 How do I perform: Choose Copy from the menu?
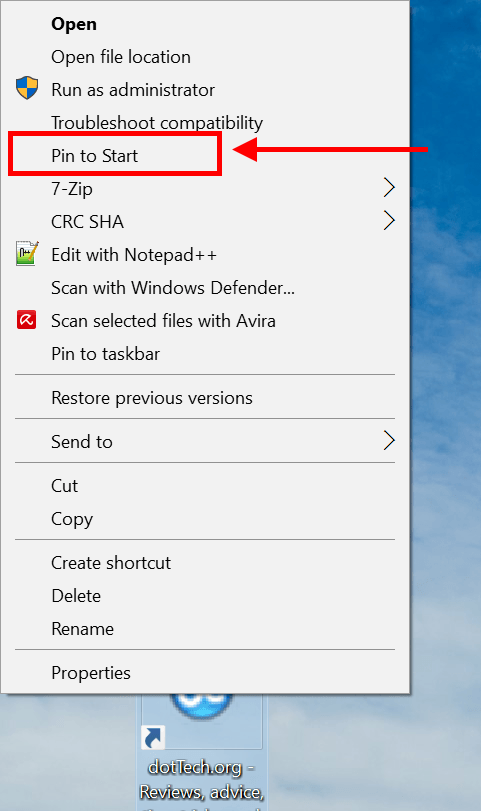click(x=72, y=519)
